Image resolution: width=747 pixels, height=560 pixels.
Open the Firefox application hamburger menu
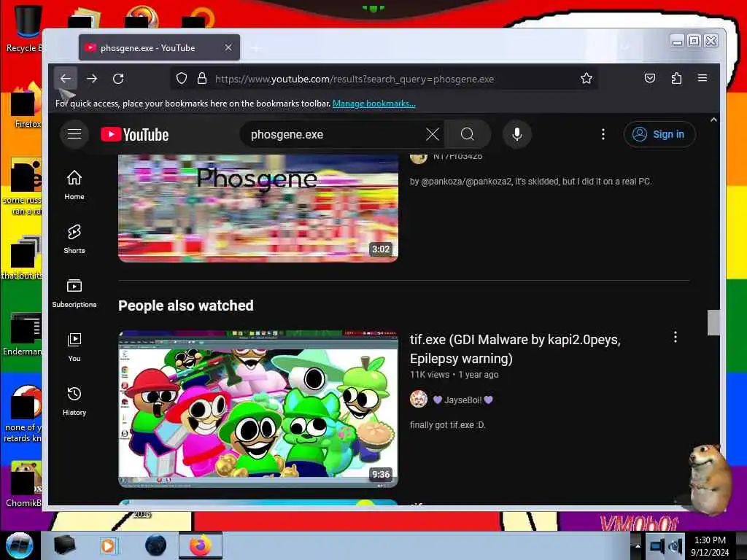tap(703, 78)
